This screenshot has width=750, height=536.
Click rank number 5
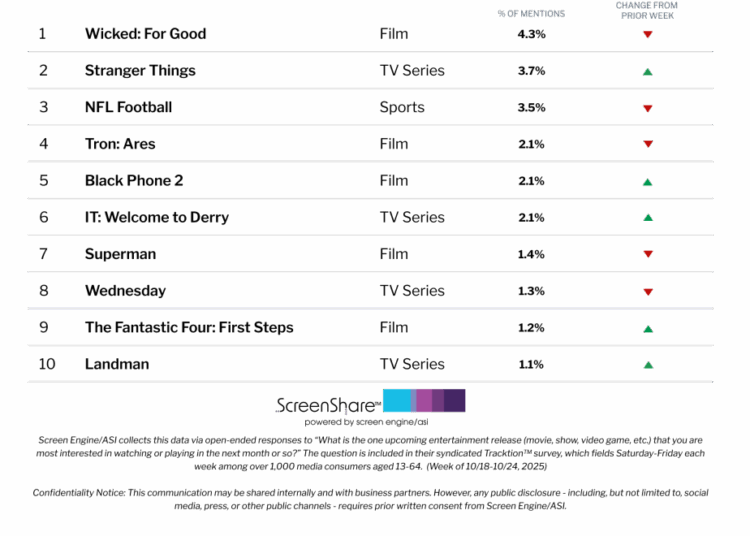click(x=44, y=181)
